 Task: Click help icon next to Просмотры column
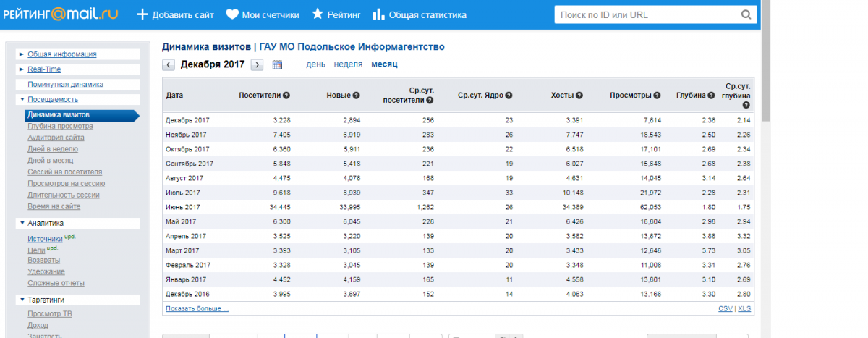[x=657, y=96]
